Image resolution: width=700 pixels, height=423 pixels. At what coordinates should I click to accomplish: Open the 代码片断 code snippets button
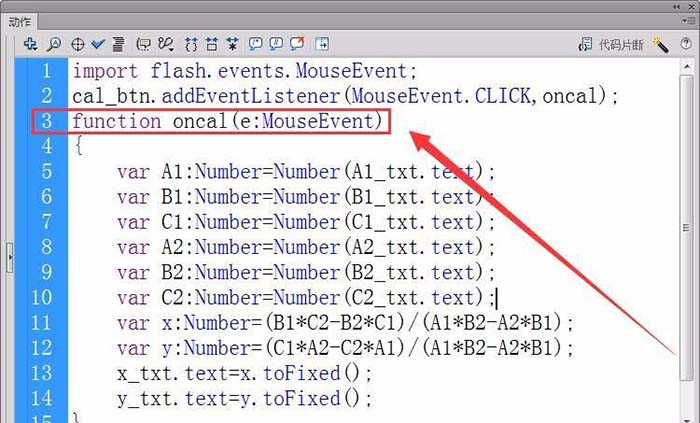coord(611,44)
